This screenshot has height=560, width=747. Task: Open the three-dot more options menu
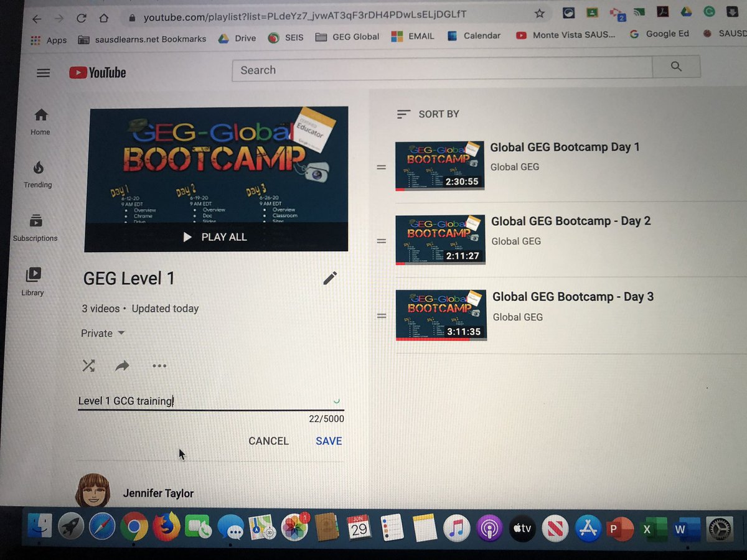coord(159,366)
